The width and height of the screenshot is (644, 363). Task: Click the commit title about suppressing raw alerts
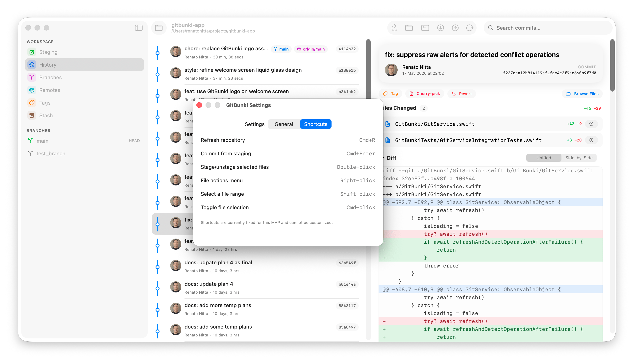pyautogui.click(x=472, y=55)
